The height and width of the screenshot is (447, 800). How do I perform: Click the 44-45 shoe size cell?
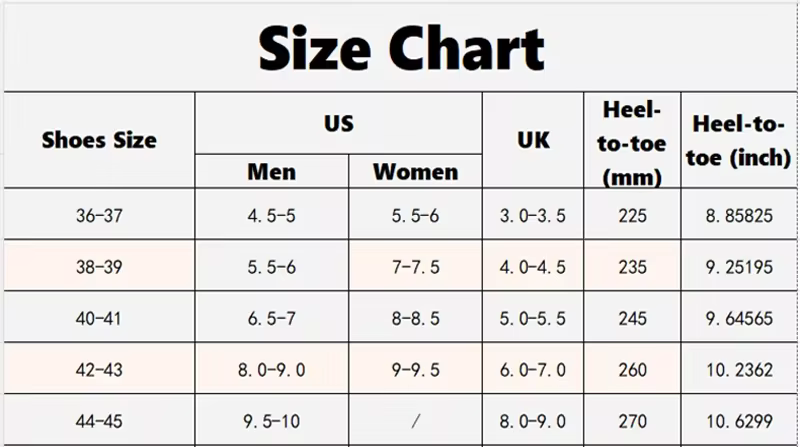pos(99,421)
